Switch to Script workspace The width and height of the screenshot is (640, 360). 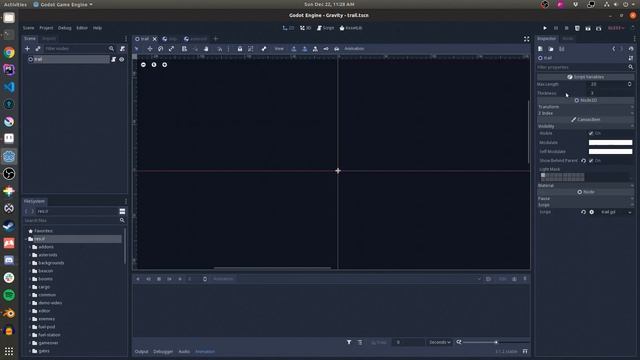(326, 28)
